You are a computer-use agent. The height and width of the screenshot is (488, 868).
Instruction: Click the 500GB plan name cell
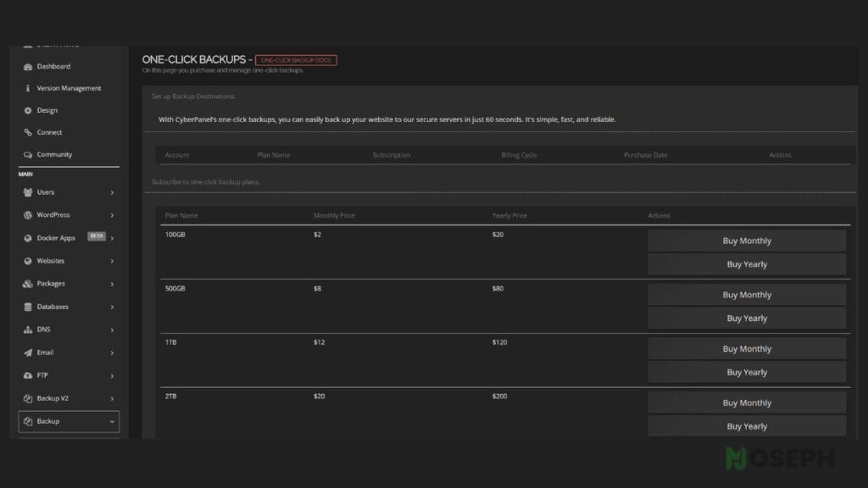tap(175, 288)
